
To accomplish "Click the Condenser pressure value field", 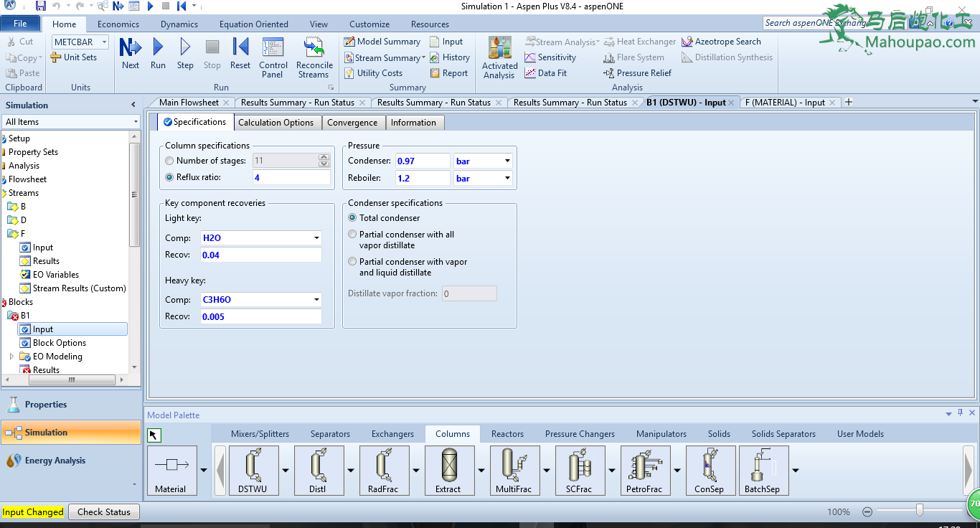I will pos(423,161).
